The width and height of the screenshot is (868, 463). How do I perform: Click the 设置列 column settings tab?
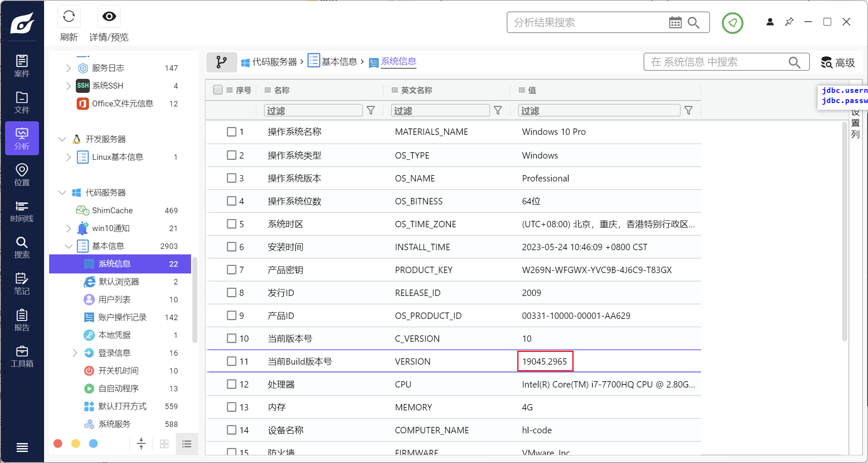(856, 124)
